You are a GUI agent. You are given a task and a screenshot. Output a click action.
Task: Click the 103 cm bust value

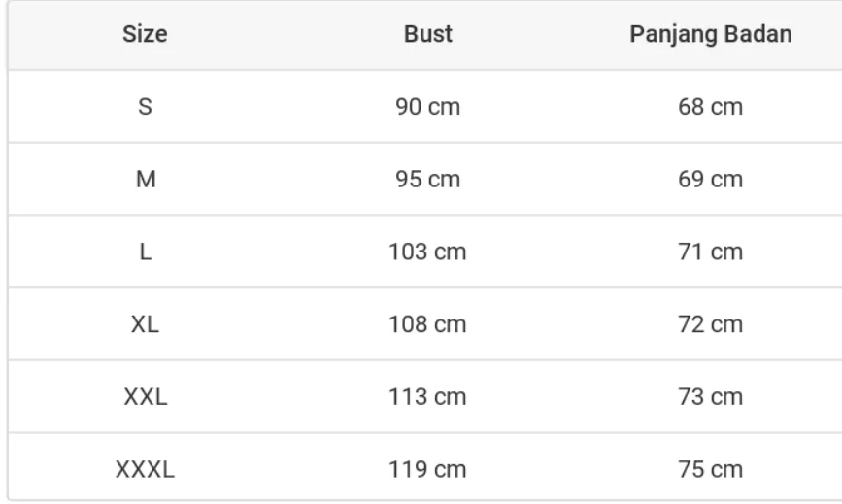pyautogui.click(x=427, y=252)
